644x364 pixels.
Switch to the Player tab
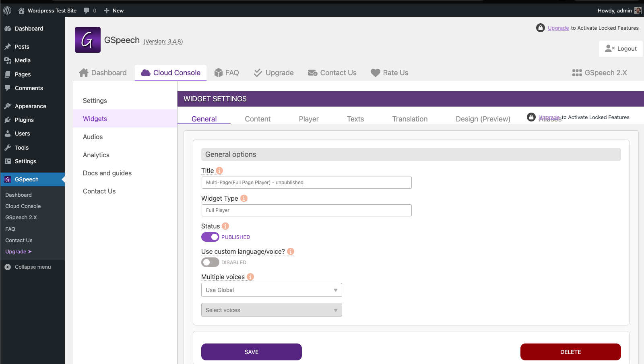(309, 119)
